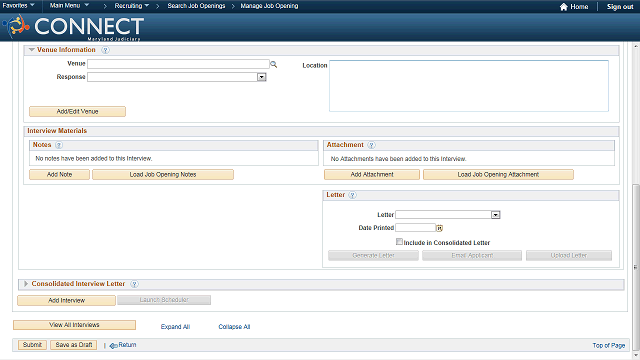This screenshot has height=360, width=640.
Task: Click help icon for Consolidated Interview Letter
Action: pos(134,284)
